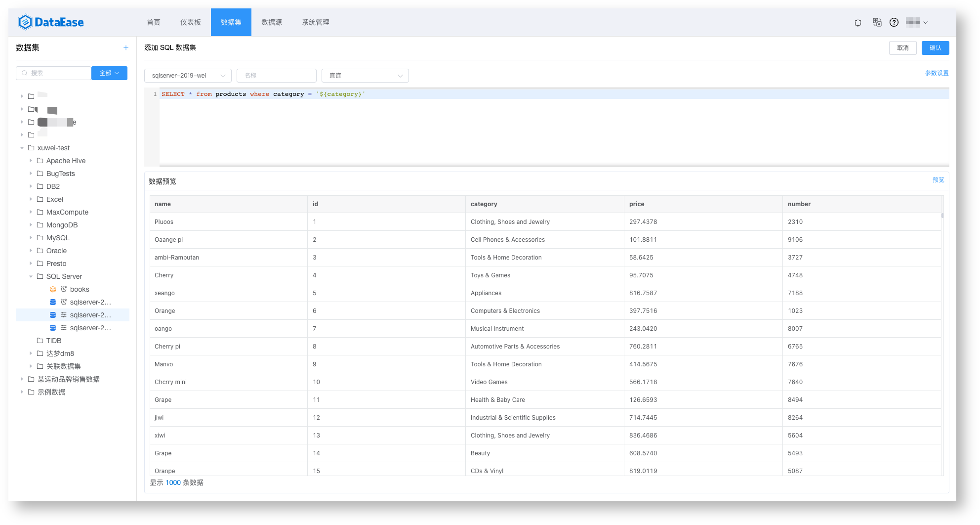Click the 预览 preview link
This screenshot has width=980, height=525.
pos(938,180)
